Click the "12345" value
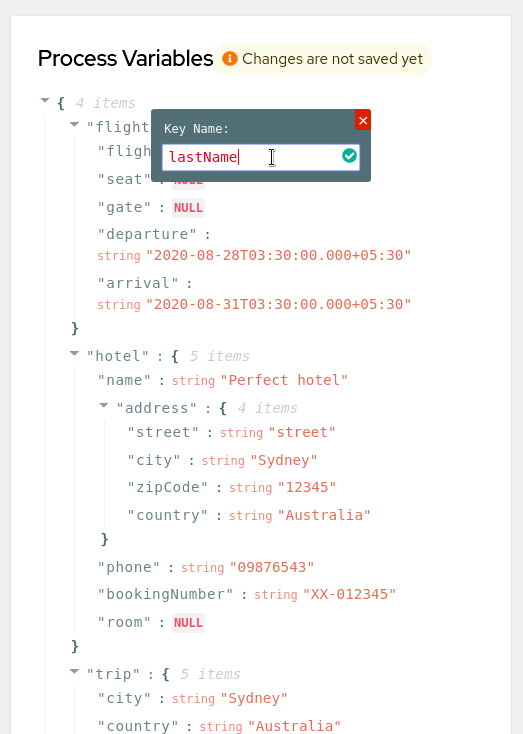The width and height of the screenshot is (523, 734). point(307,487)
